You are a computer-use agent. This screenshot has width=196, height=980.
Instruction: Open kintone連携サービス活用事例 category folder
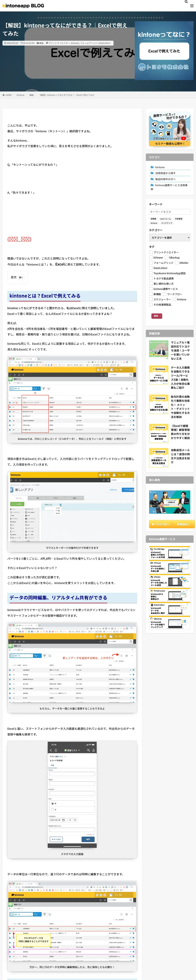point(169,187)
